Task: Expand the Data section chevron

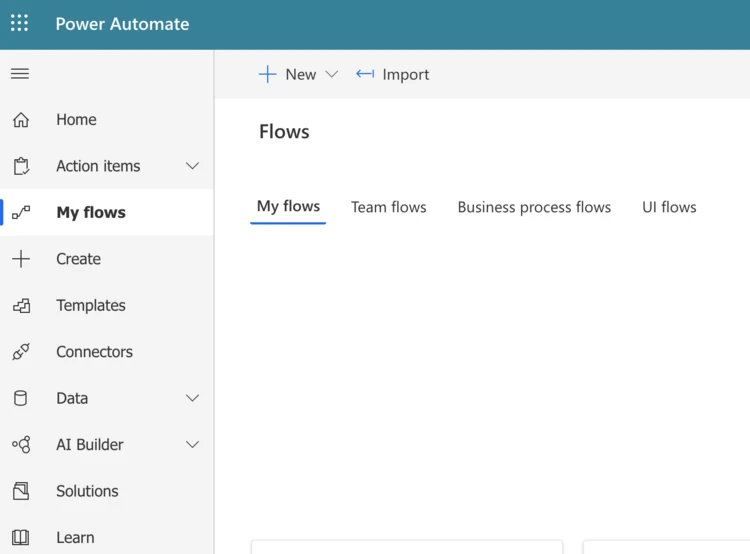Action: point(193,398)
